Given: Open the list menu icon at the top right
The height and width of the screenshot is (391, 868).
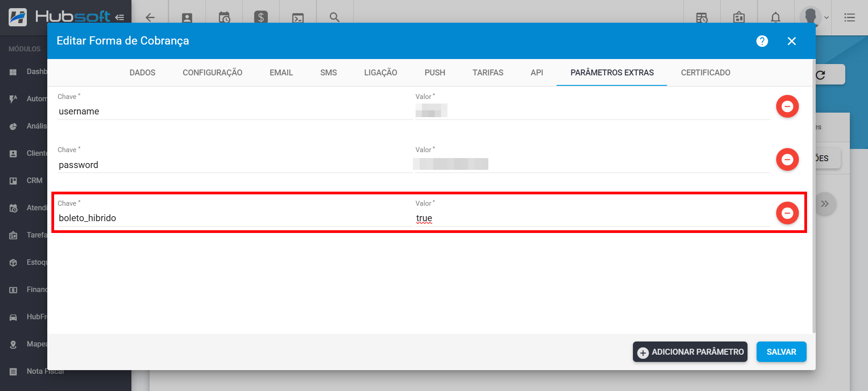Looking at the screenshot, I should (x=849, y=18).
